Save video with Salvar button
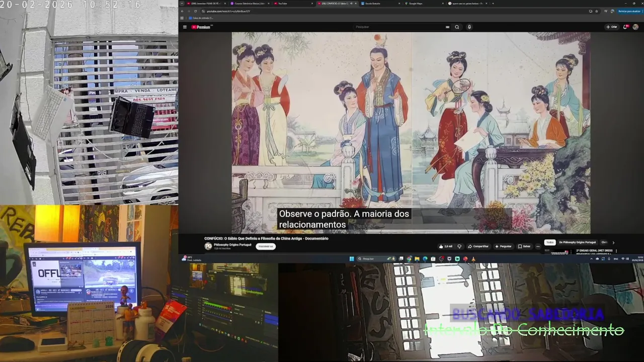 (x=524, y=246)
